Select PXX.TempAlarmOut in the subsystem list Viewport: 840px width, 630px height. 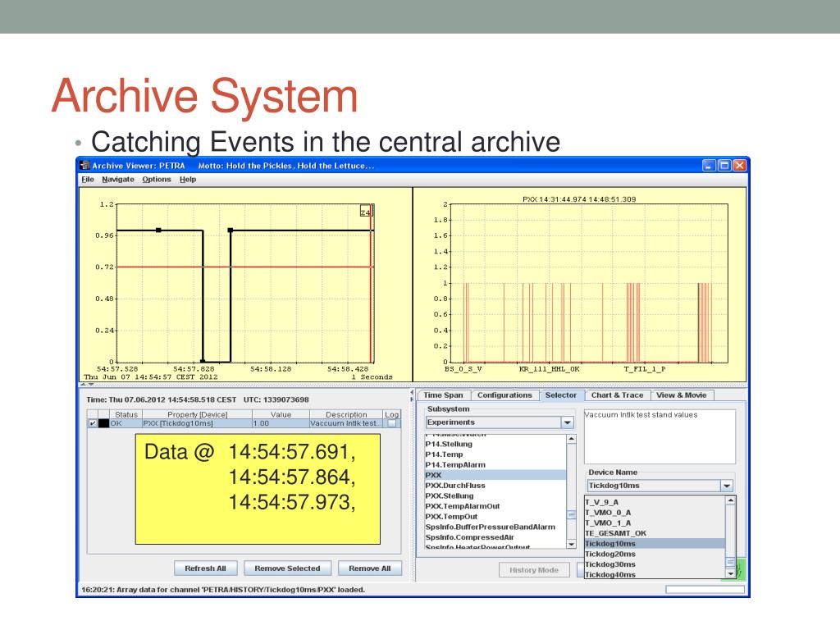[x=495, y=506]
